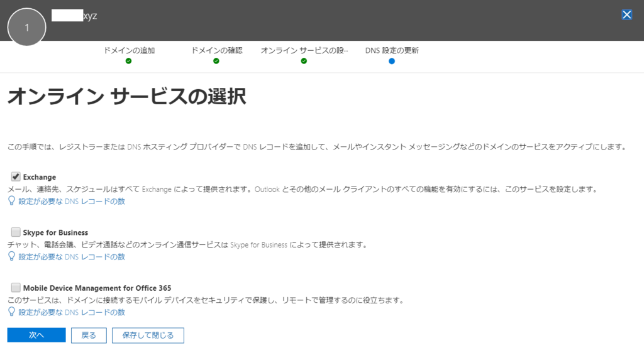Uncheck the Exchange checkbox
The width and height of the screenshot is (644, 353).
(16, 176)
